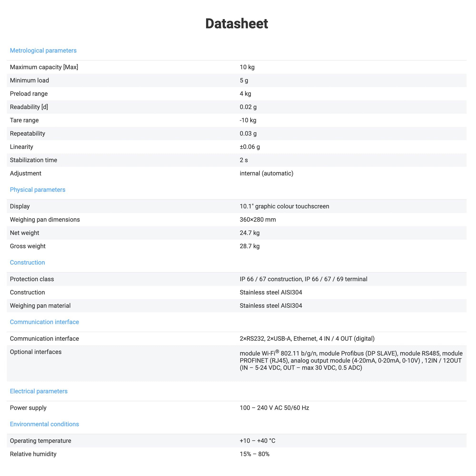The image size is (476, 476).
Task: Click the internal (automatic) Adjustment value
Action: pos(266,174)
